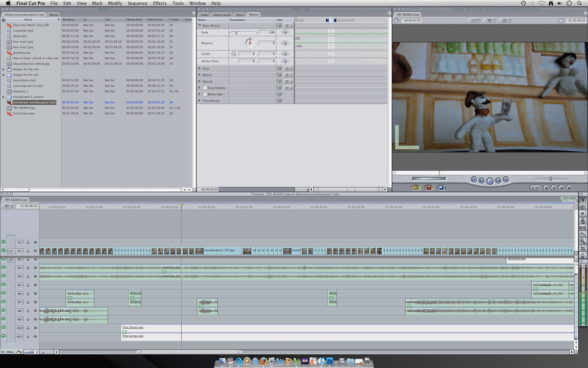Open the Effects menu
Image resolution: width=588 pixels, height=368 pixels.
coord(160,3)
